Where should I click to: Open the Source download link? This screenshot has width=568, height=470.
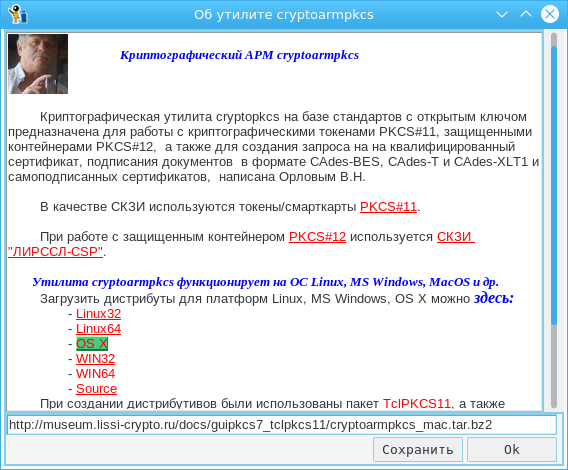coord(96,388)
